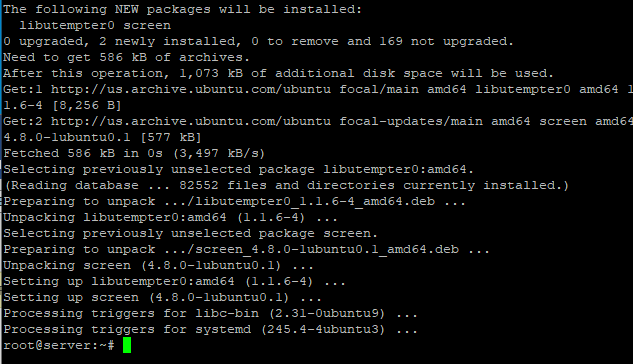The width and height of the screenshot is (633, 364).
Task: Click the "Setting up libutempter0:amd64" line
Action: [x=174, y=282]
